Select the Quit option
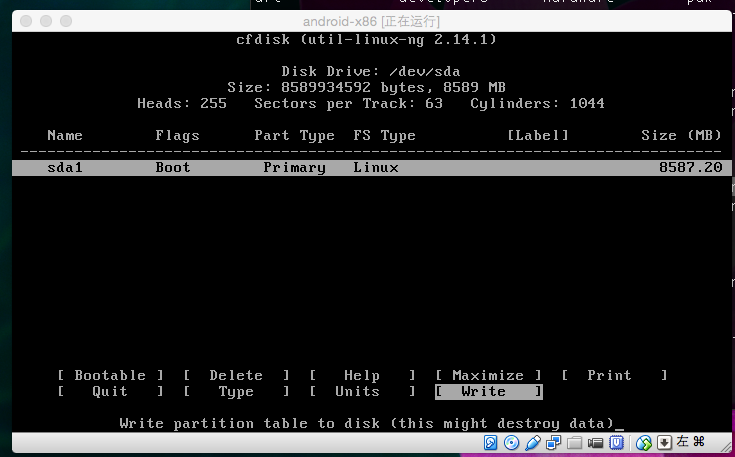735x457 pixels. (110, 392)
